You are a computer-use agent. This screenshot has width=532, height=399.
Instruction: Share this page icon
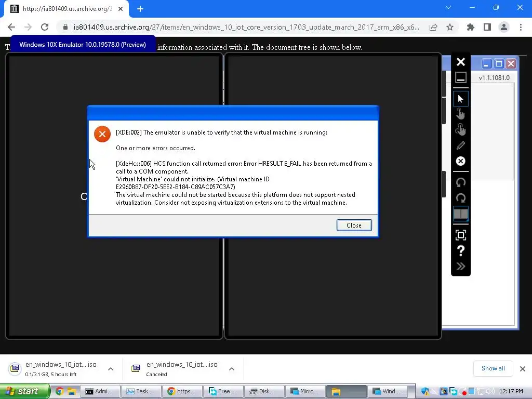tap(433, 27)
